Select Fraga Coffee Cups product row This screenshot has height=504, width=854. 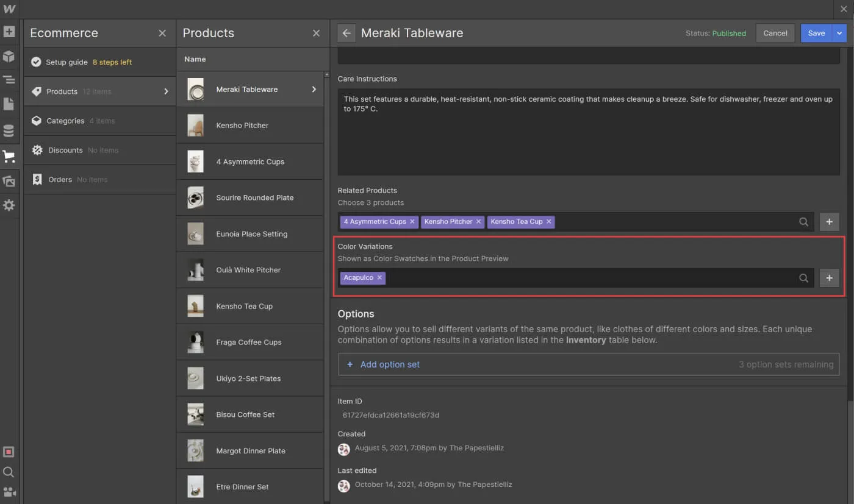(x=250, y=343)
